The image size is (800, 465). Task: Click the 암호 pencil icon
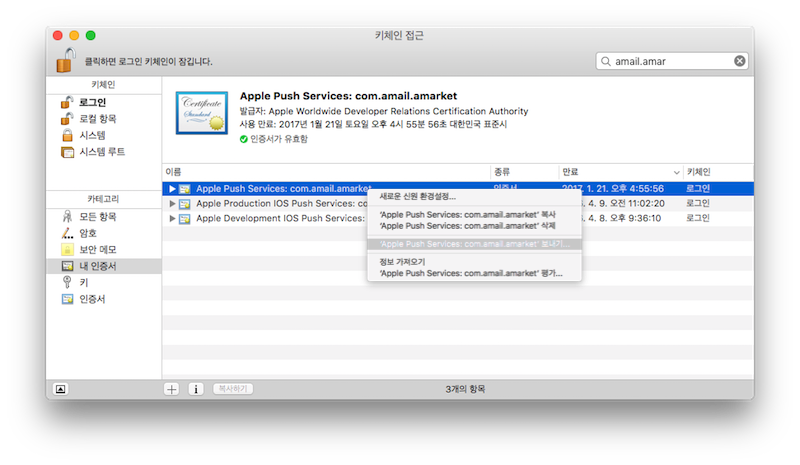[x=67, y=233]
